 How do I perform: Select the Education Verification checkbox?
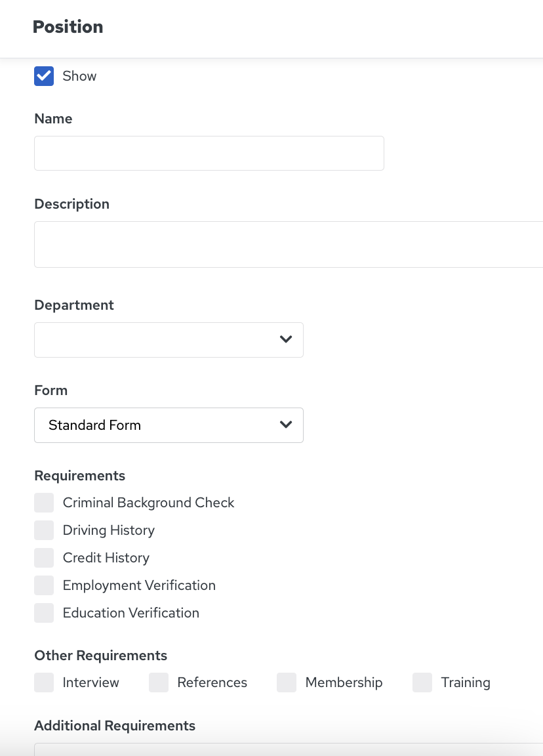click(x=44, y=613)
